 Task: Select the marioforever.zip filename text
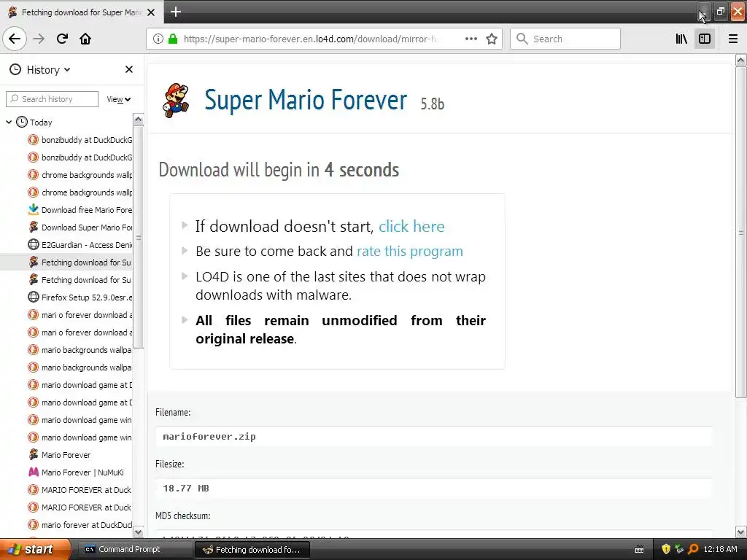tap(209, 436)
